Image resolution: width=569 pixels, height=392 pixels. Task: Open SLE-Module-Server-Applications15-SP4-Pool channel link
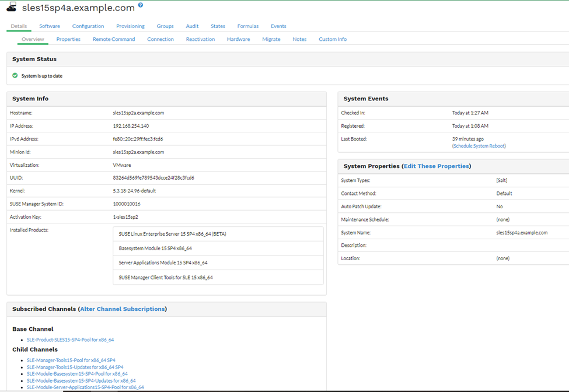coord(85,387)
